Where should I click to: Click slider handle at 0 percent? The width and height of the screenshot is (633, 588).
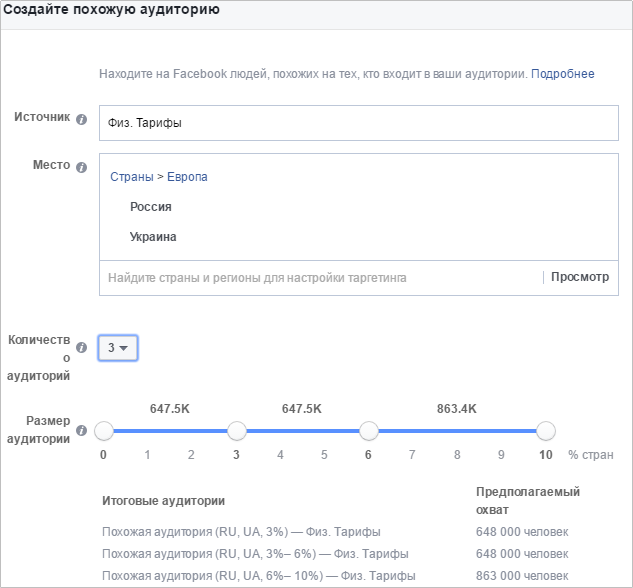(x=104, y=431)
